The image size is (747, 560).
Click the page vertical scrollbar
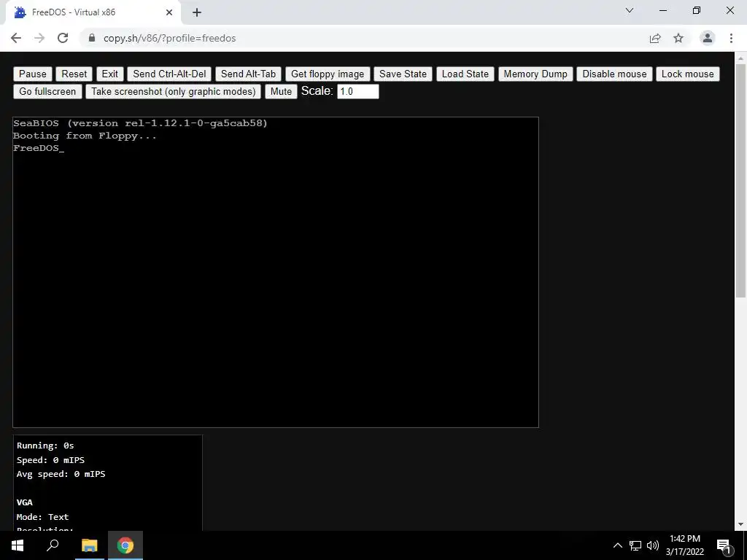[x=740, y=181]
